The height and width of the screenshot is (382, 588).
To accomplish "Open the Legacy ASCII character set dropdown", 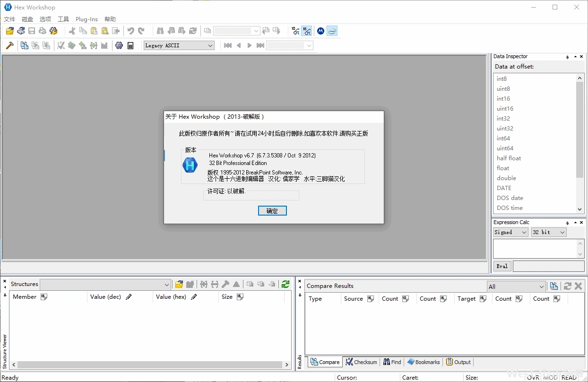I will (179, 46).
